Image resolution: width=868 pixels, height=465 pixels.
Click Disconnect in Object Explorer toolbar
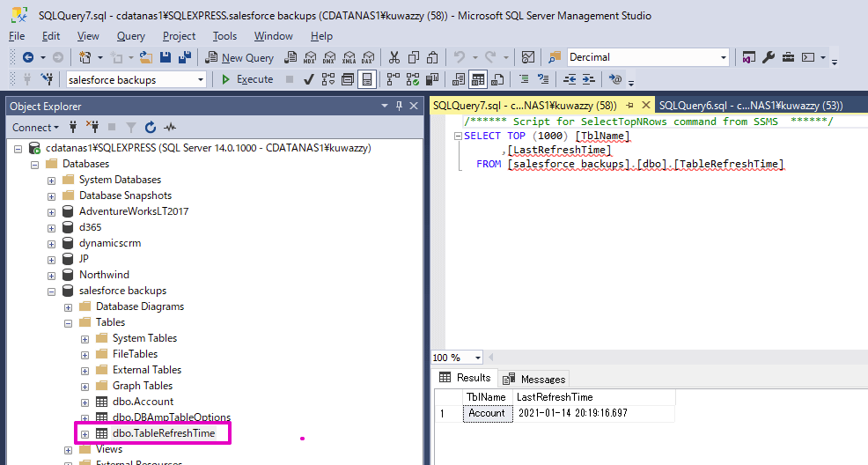pyautogui.click(x=92, y=128)
